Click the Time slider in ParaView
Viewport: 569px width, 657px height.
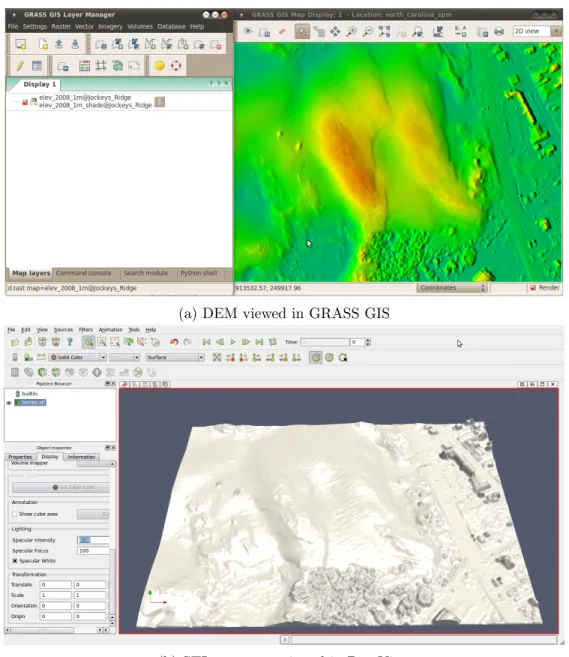(325, 342)
